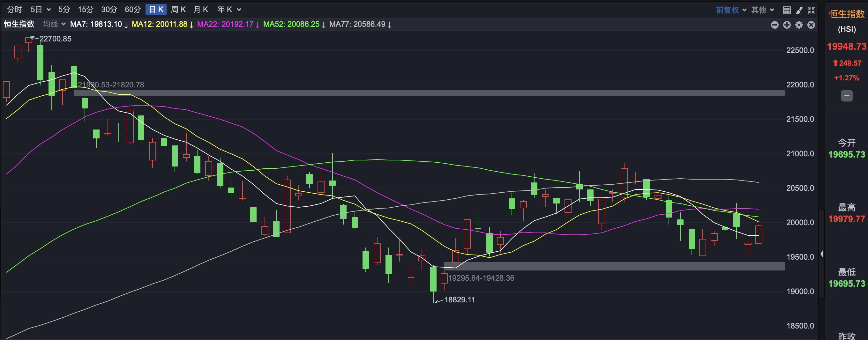Expand the 前复权 adjustment dropdown
This screenshot has height=340, width=868.
[731, 10]
